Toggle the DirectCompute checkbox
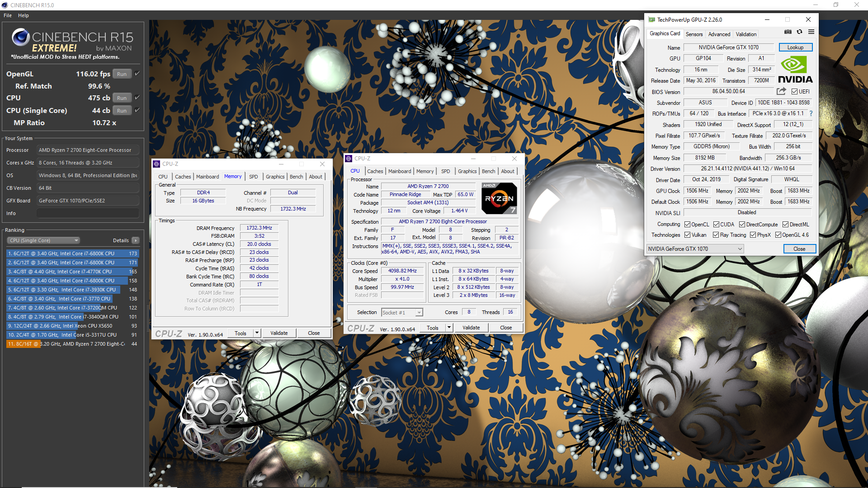This screenshot has height=488, width=868. (x=742, y=225)
